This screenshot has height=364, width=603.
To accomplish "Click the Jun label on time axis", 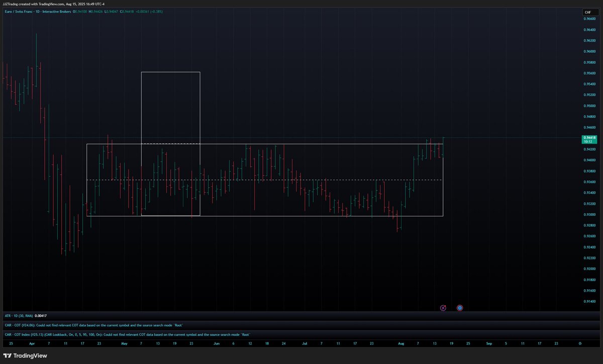I will [x=217, y=344].
